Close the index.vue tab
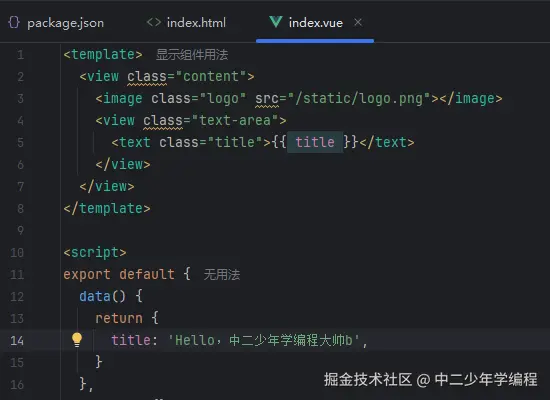Screen dimensions: 550x400 pos(358,22)
